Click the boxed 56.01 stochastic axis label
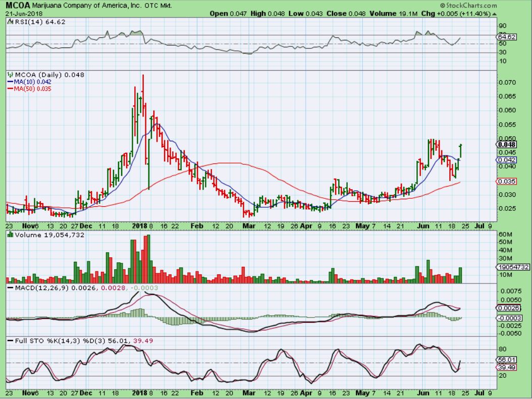Screen dimensions: 532x399 tap(507, 360)
